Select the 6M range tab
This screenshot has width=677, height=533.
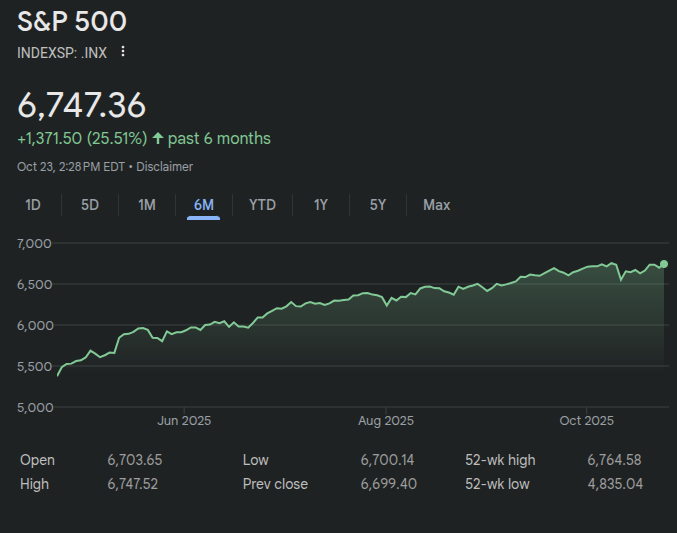click(x=204, y=205)
